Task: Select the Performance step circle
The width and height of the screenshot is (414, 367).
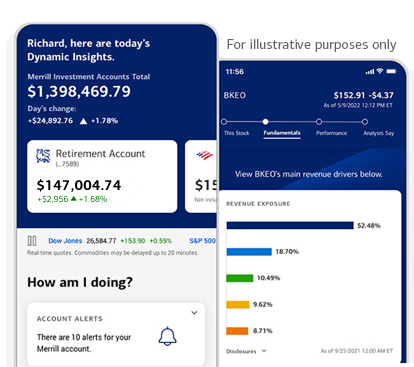Action: coord(319,122)
